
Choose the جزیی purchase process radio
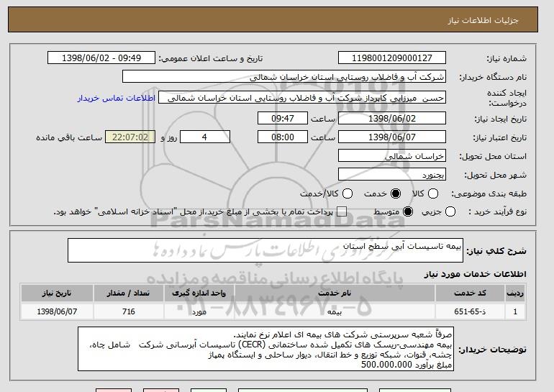click(x=450, y=212)
